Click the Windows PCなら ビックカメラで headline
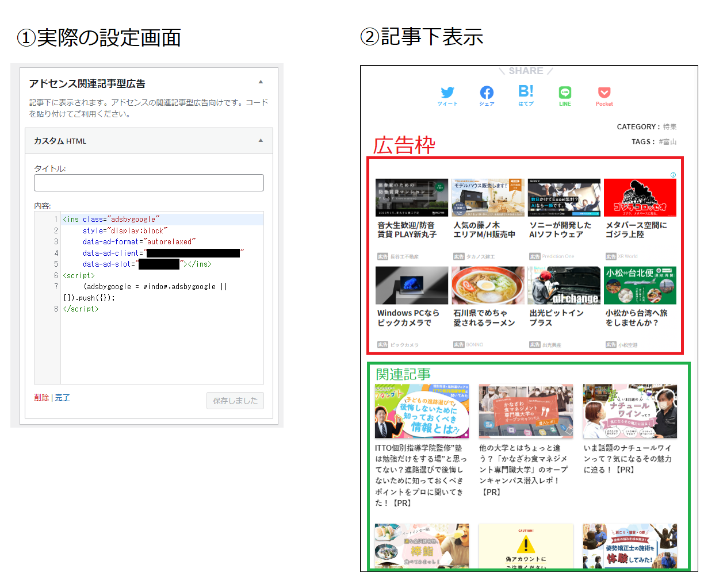The height and width of the screenshot is (588, 727). point(408,318)
